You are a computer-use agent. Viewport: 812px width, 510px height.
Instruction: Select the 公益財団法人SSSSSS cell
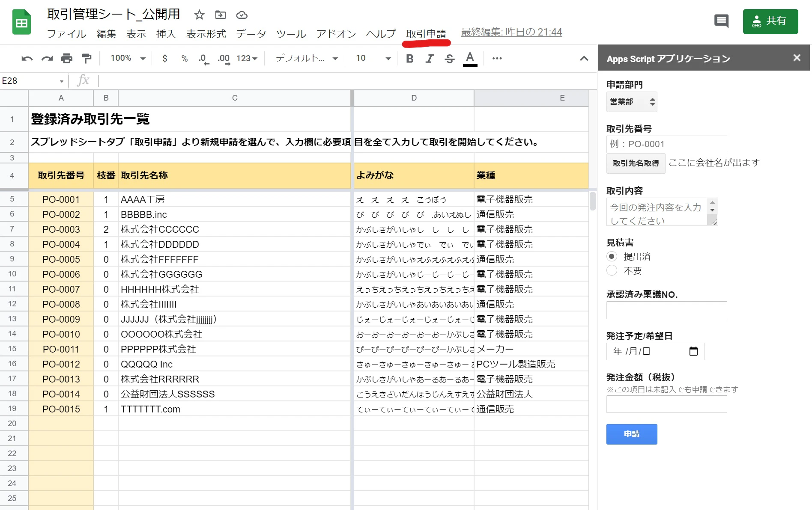pyautogui.click(x=235, y=394)
